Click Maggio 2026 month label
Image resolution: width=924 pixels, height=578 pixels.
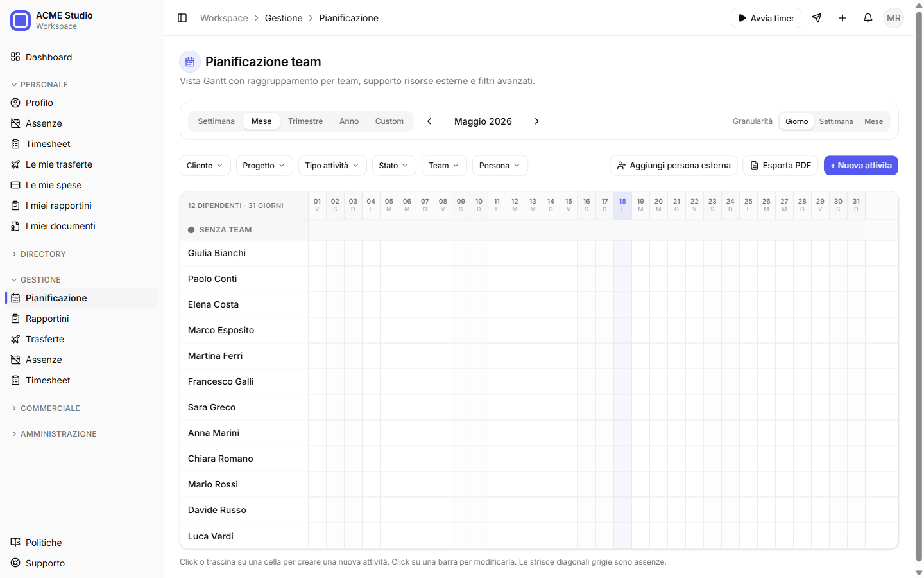(483, 121)
